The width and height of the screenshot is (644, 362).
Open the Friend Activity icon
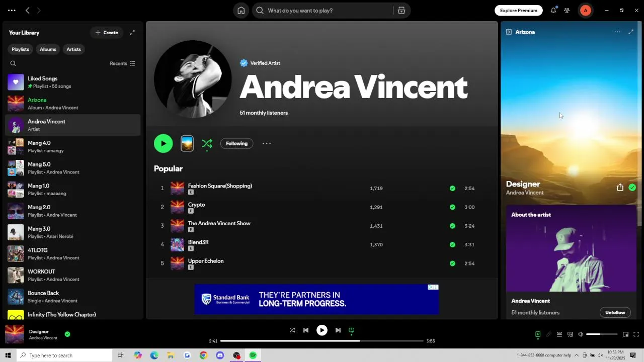click(567, 10)
